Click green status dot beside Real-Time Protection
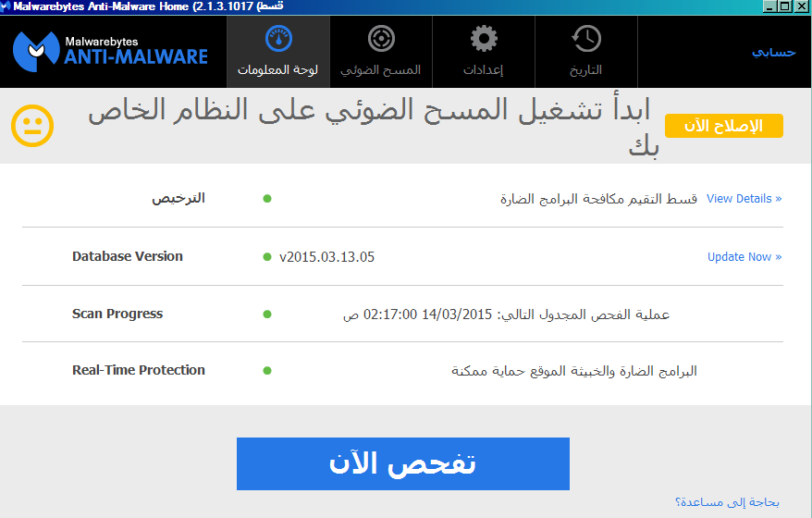The width and height of the screenshot is (812, 518). 267,371
